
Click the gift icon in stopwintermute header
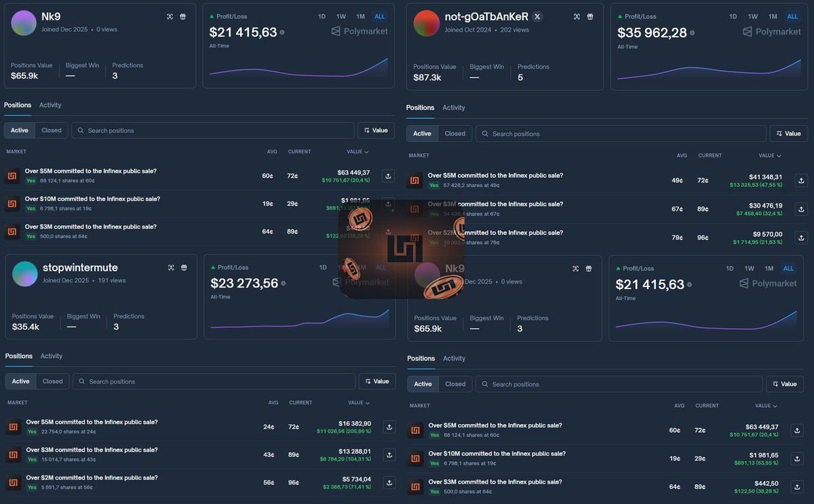184,268
